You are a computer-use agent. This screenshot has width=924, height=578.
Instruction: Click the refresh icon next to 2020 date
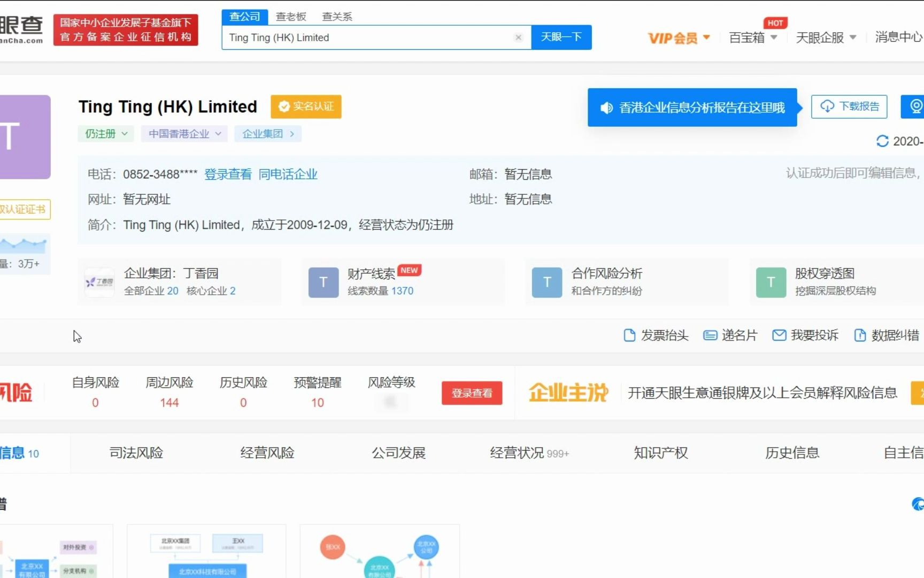coord(882,141)
